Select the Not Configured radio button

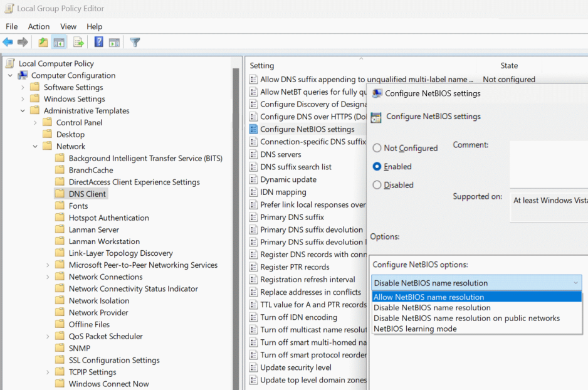[377, 149]
